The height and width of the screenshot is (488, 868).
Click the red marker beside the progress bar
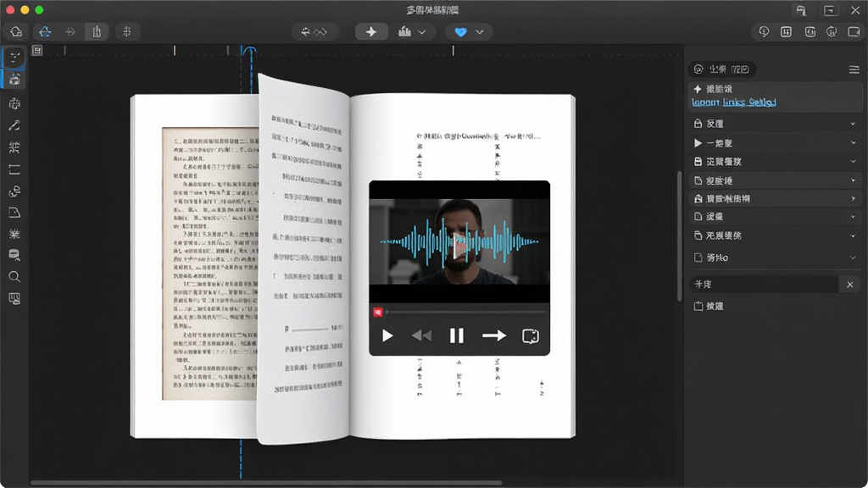point(377,312)
